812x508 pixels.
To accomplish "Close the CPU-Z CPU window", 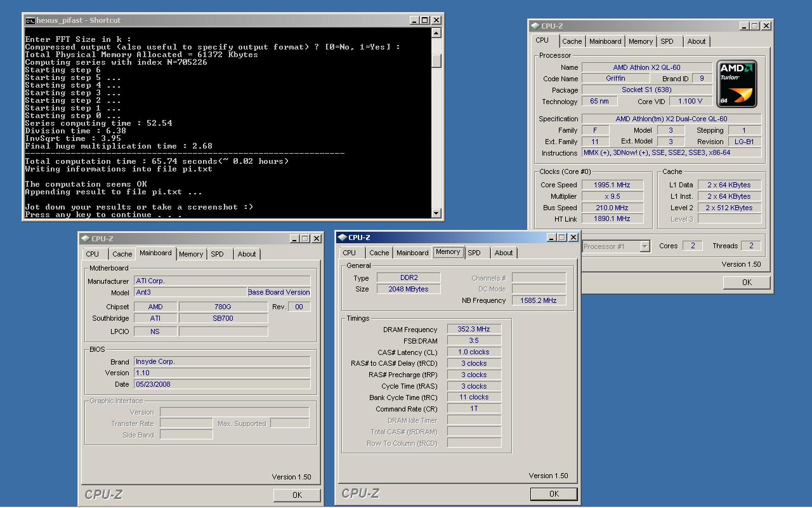I will pos(766,26).
